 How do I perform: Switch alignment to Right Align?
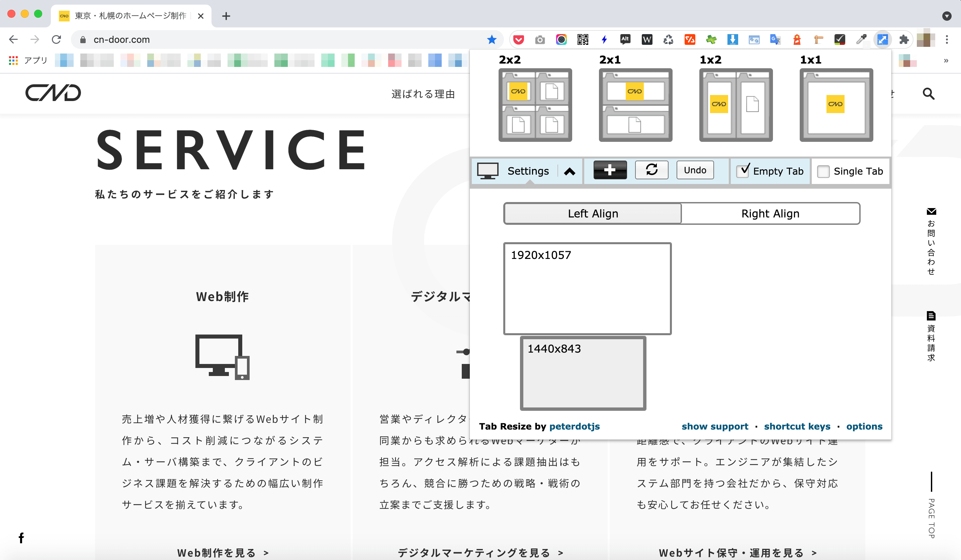[770, 213]
